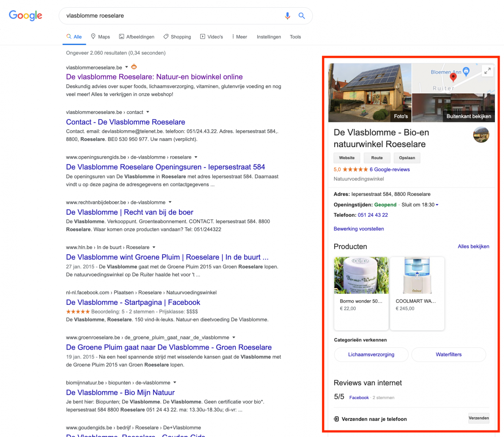Click the voice search microphone icon
The height and width of the screenshot is (437, 504).
tap(287, 16)
